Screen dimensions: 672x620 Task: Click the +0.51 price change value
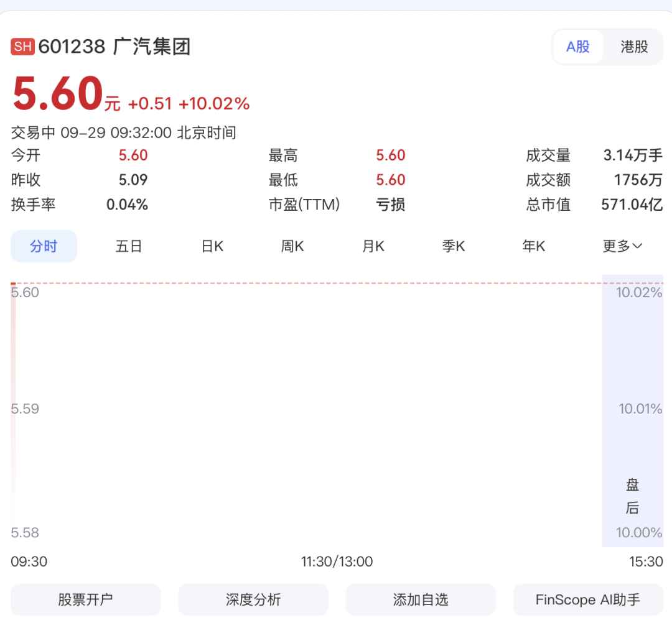149,103
